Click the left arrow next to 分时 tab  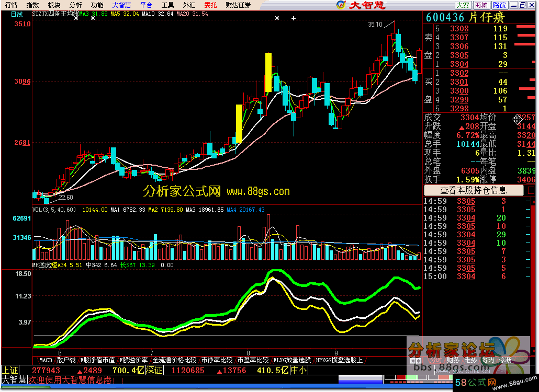(x=413, y=361)
